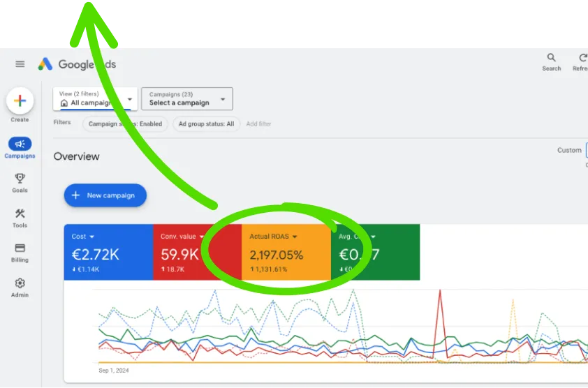This screenshot has height=388, width=588.
Task: Open the Tools wrench icon
Action: click(20, 214)
